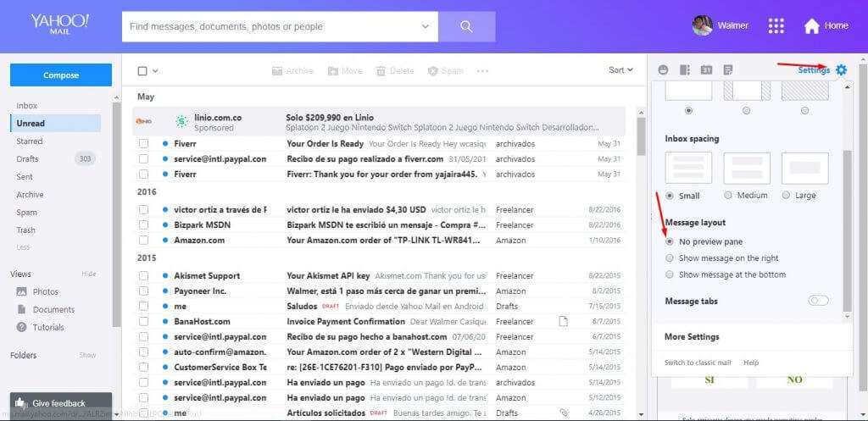Click the left sidebar scrollbar
The image size is (868, 421).
(x=116, y=213)
